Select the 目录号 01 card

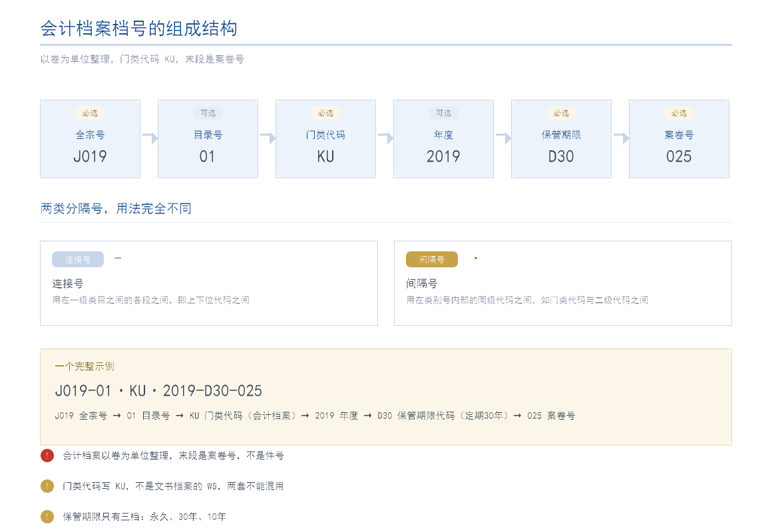tap(208, 139)
